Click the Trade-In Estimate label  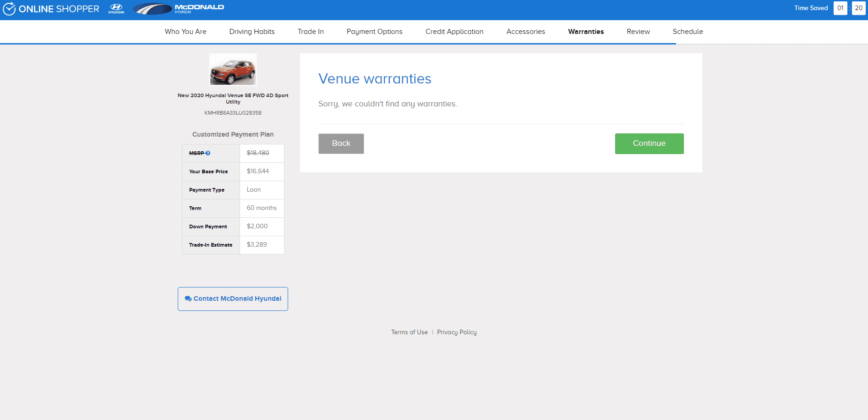pos(211,245)
